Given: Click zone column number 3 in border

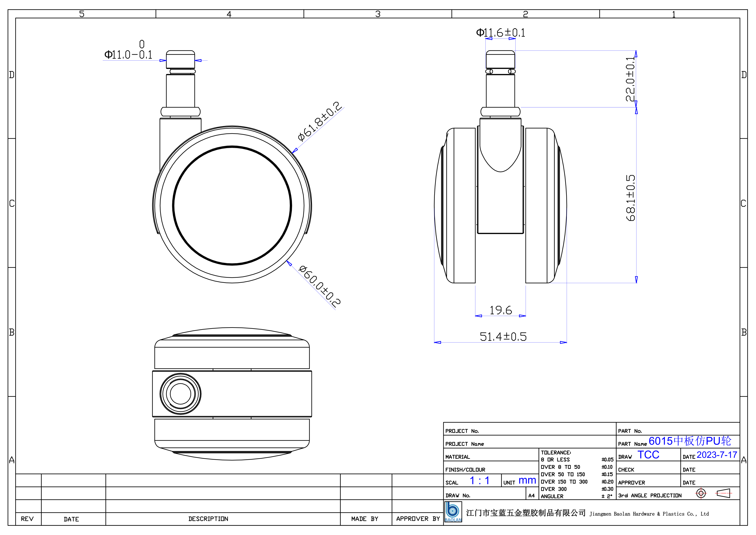Looking at the screenshot, I should click(378, 14).
